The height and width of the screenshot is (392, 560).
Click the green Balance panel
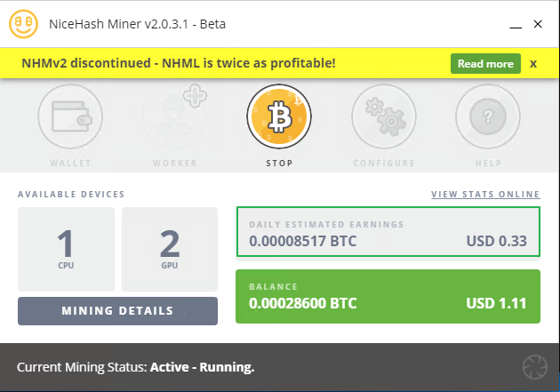388,296
